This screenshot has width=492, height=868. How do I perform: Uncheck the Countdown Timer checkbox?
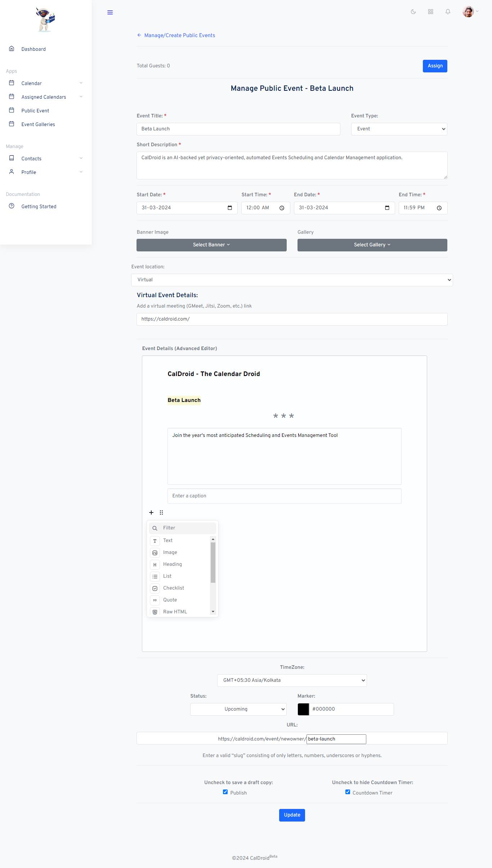(348, 792)
